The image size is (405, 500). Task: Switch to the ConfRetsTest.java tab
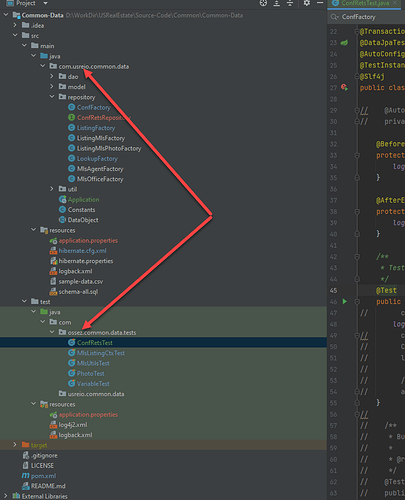(365, 3)
